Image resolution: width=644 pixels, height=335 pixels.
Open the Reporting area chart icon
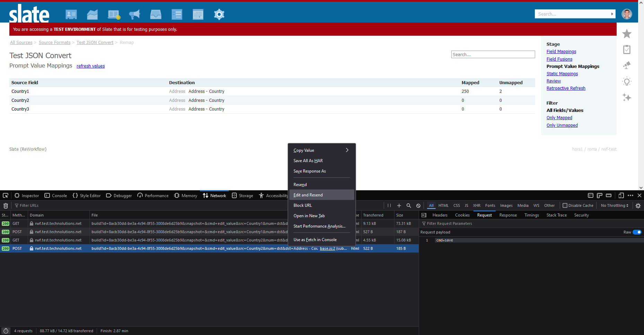click(92, 14)
